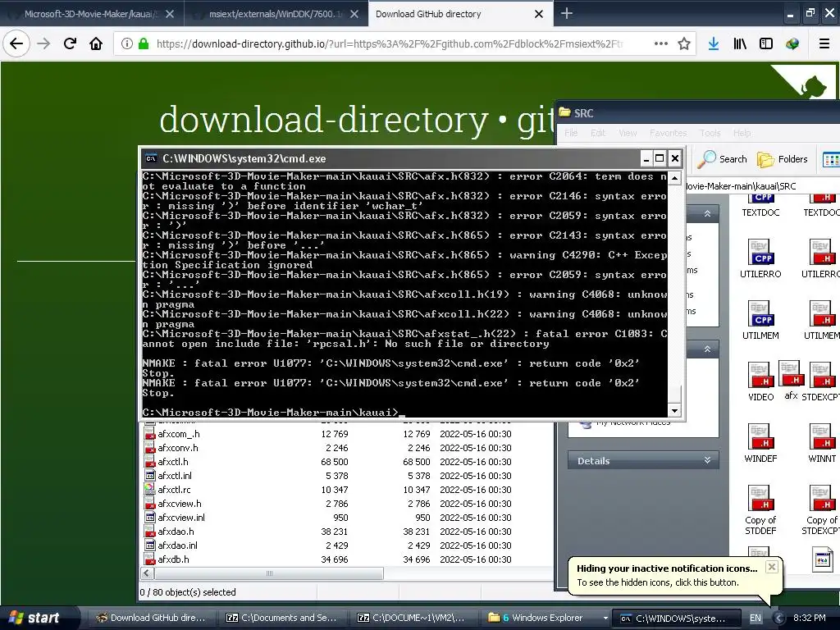Select afxctl.inl in the file list
Viewport: 840px width, 630px height.
(175, 476)
